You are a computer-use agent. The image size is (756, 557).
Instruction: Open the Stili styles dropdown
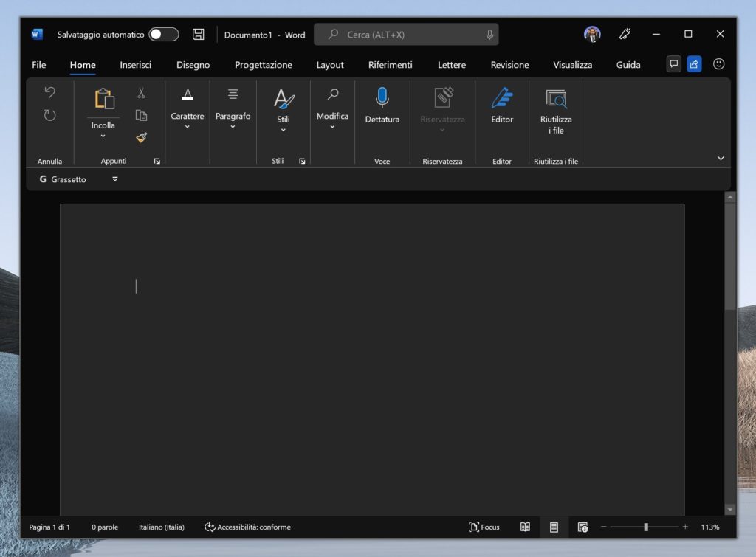pos(283,130)
